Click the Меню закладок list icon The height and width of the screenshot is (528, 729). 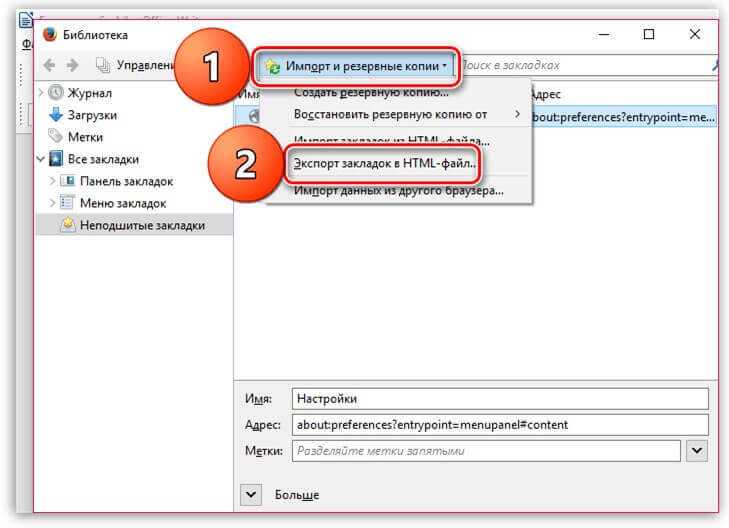tap(68, 202)
